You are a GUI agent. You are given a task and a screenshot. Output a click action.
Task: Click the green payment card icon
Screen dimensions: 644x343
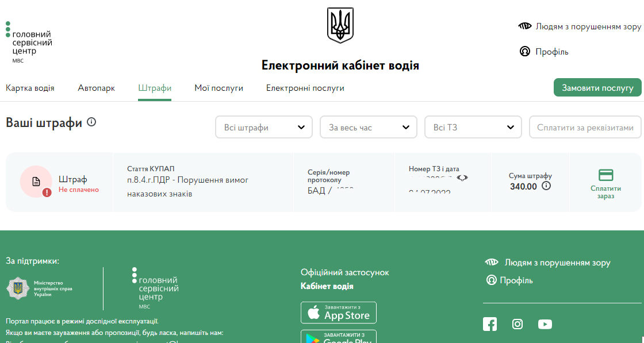coord(605,175)
